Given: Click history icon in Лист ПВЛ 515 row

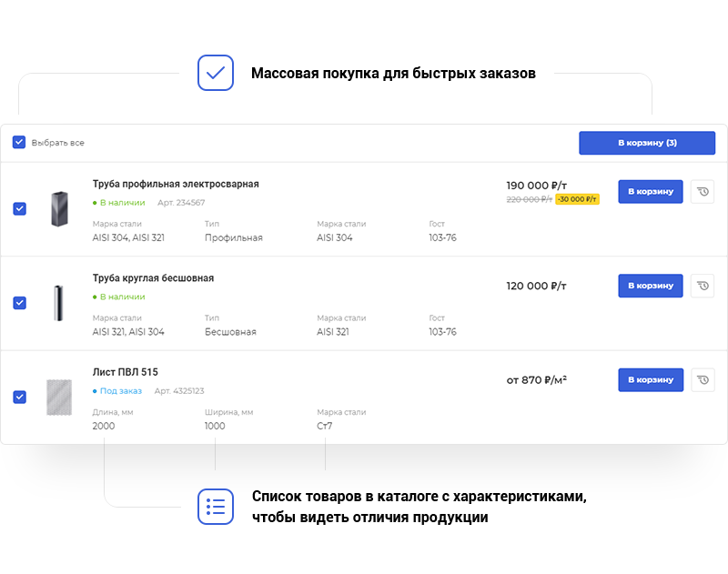Looking at the screenshot, I should point(703,380).
